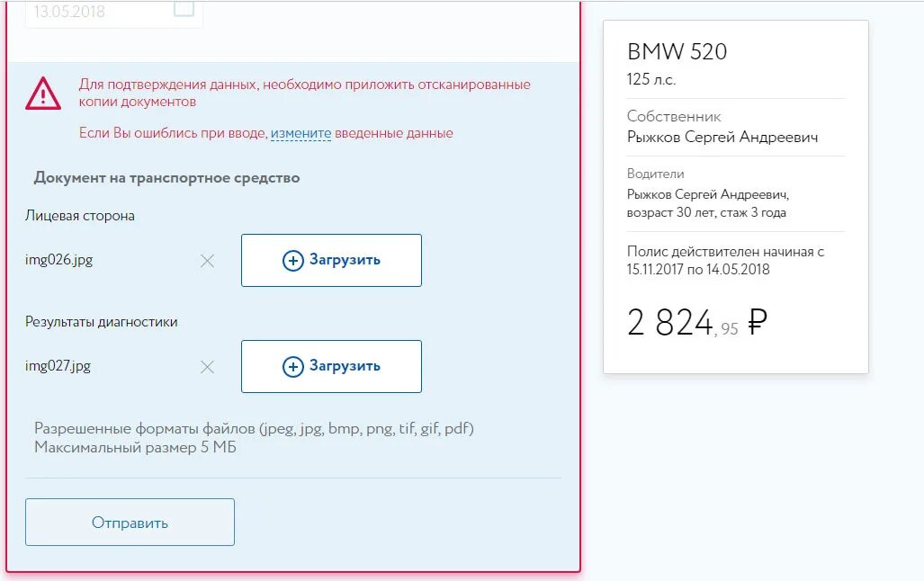The width and height of the screenshot is (924, 581).
Task: Click the BMW 520 heading
Action: [677, 52]
